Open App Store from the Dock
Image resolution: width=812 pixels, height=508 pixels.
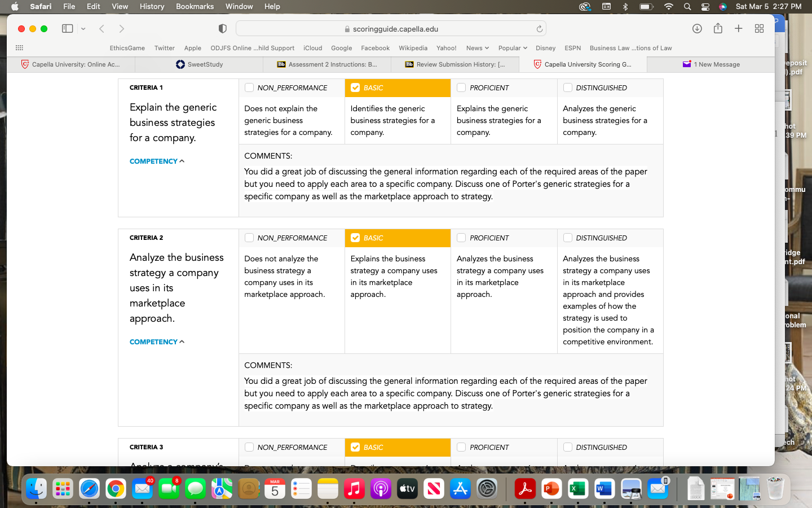(x=460, y=489)
